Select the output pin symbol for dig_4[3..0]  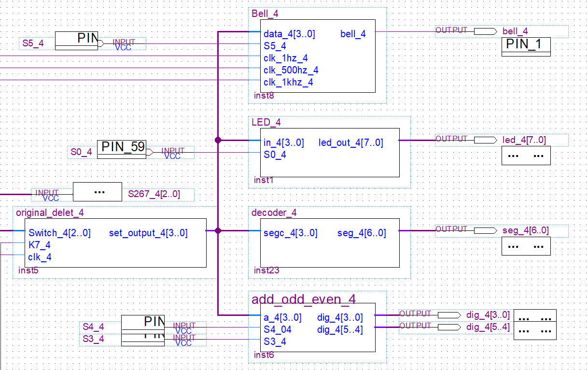coord(449,315)
